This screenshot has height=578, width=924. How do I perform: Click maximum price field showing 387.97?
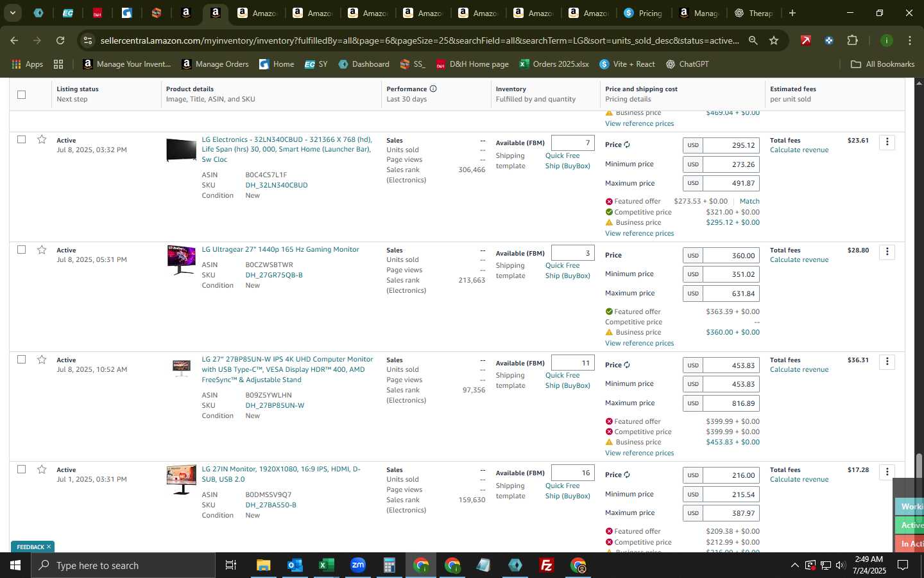(x=731, y=513)
